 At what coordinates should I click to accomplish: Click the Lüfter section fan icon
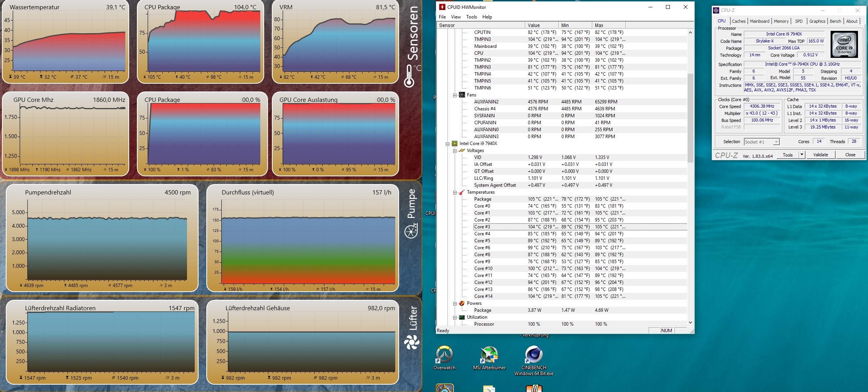point(411,342)
